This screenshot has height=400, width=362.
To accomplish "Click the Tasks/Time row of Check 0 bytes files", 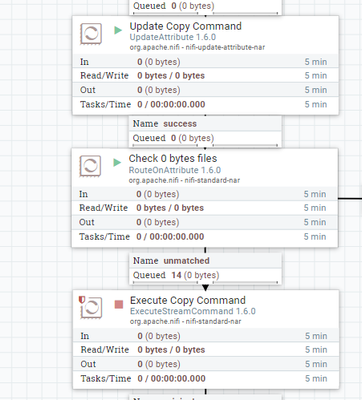I will 205,237.
